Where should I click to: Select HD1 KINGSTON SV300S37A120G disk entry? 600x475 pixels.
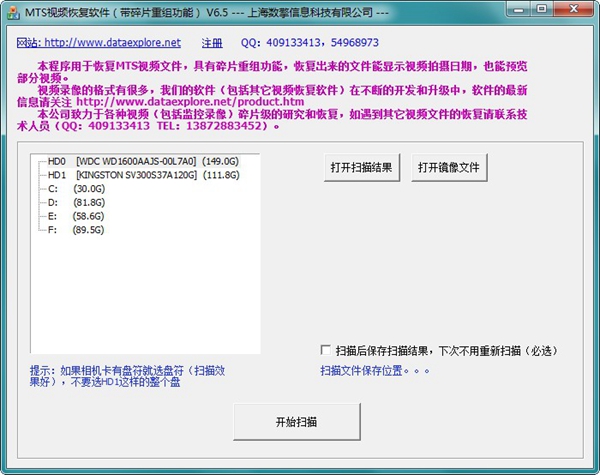coord(143,175)
